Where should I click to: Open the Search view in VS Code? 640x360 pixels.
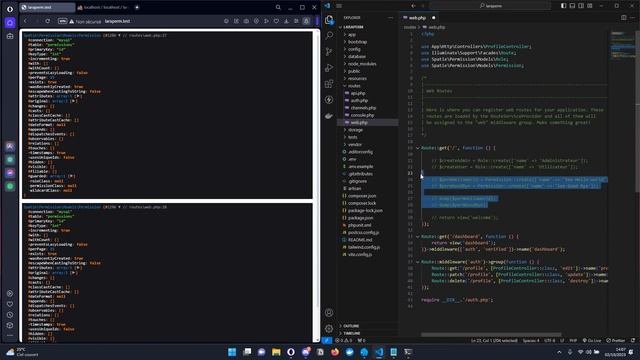coord(329,36)
